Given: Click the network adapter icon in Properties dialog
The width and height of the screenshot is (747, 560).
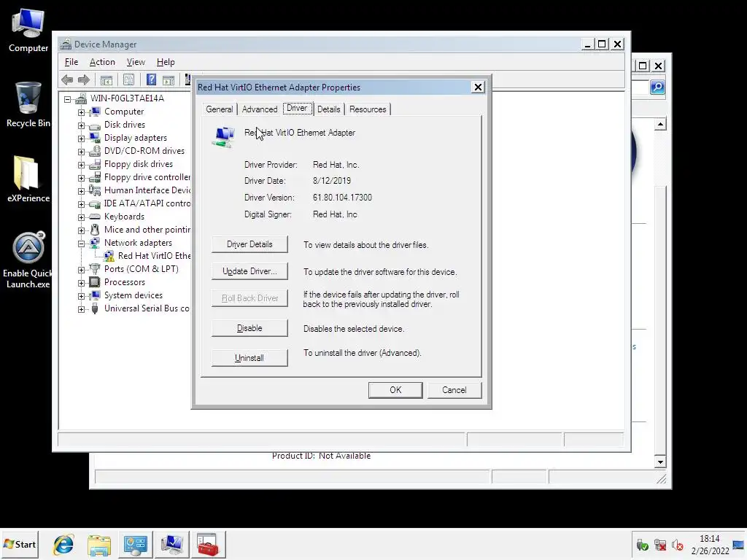Looking at the screenshot, I should click(x=224, y=136).
